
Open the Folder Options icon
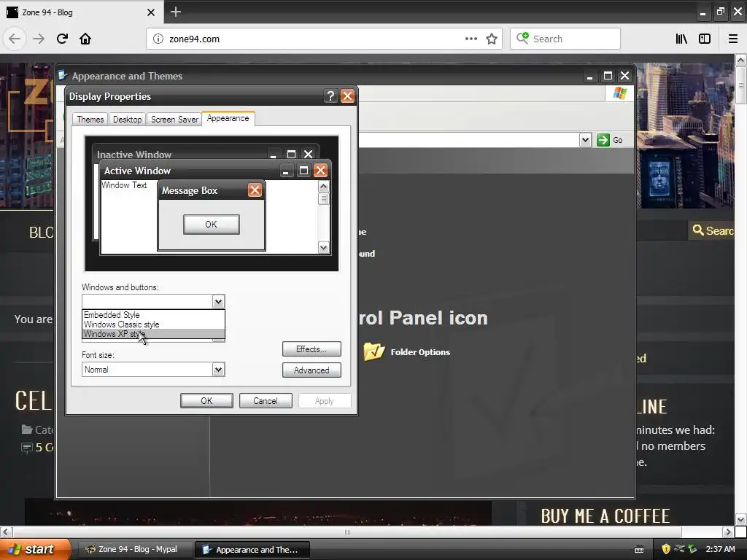pyautogui.click(x=374, y=352)
